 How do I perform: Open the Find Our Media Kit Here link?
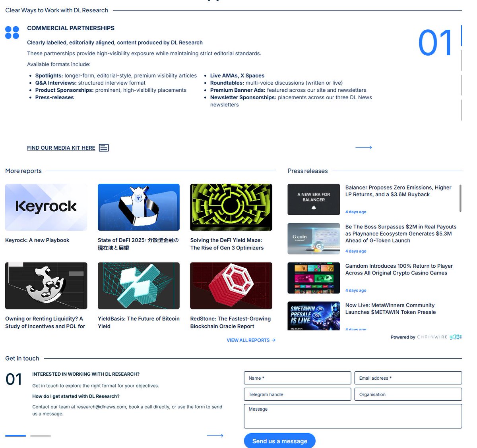coord(61,148)
